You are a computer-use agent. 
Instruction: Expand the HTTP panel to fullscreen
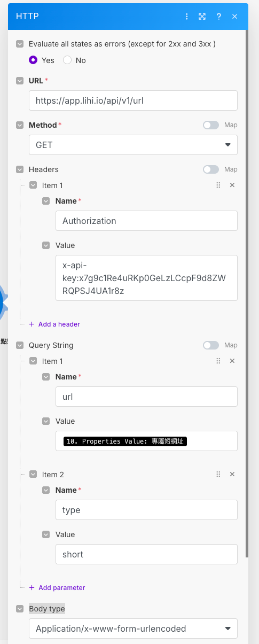point(202,17)
